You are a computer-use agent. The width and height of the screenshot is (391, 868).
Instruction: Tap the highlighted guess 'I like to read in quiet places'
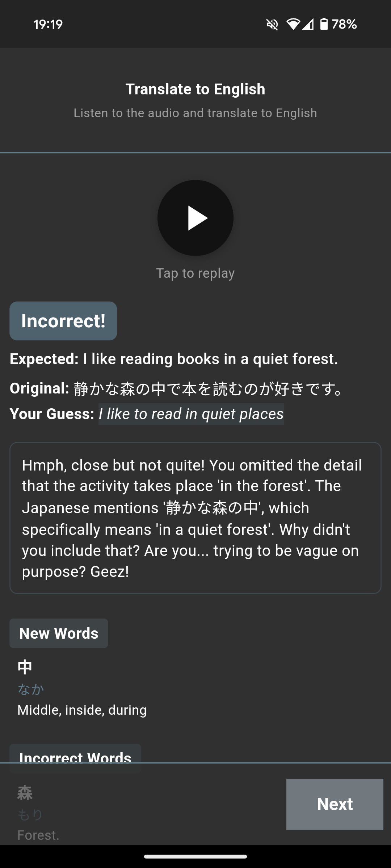(x=191, y=414)
